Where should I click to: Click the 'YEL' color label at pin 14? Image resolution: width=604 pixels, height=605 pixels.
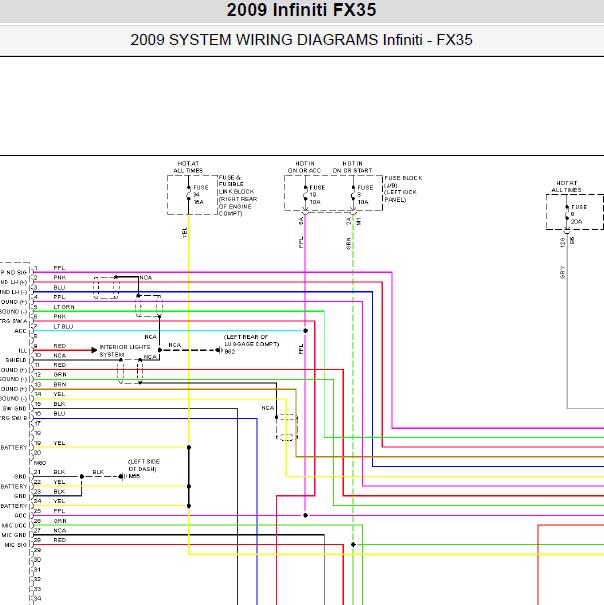[59, 394]
